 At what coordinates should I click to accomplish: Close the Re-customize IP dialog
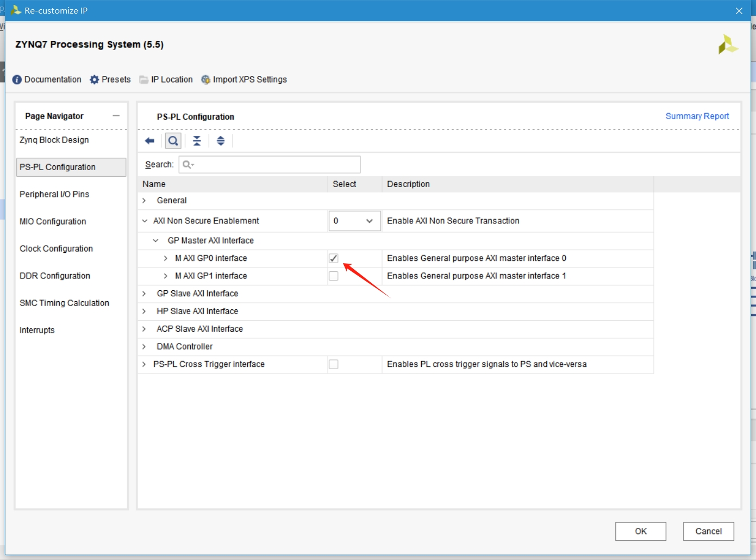click(x=739, y=11)
